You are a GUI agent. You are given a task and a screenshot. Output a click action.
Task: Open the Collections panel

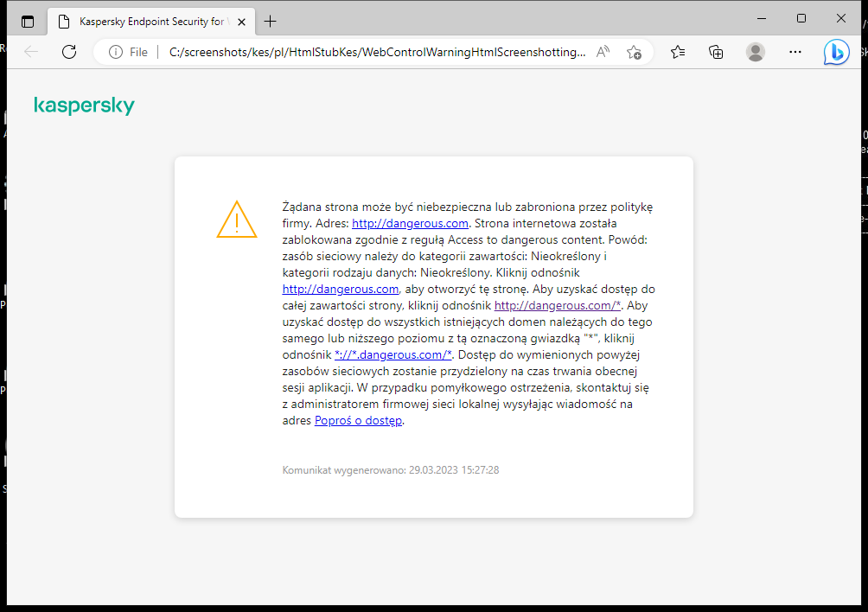[x=716, y=52]
